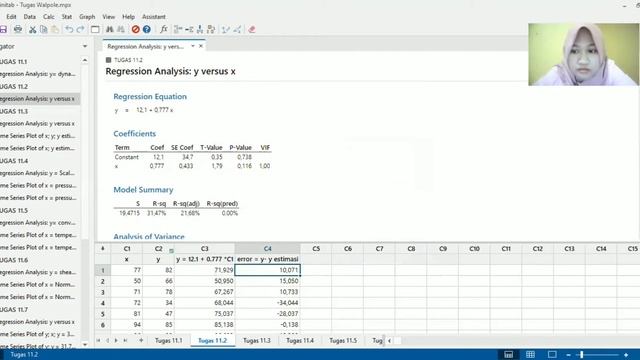Open the View menu
This screenshot has height=360, width=640.
(109, 17)
